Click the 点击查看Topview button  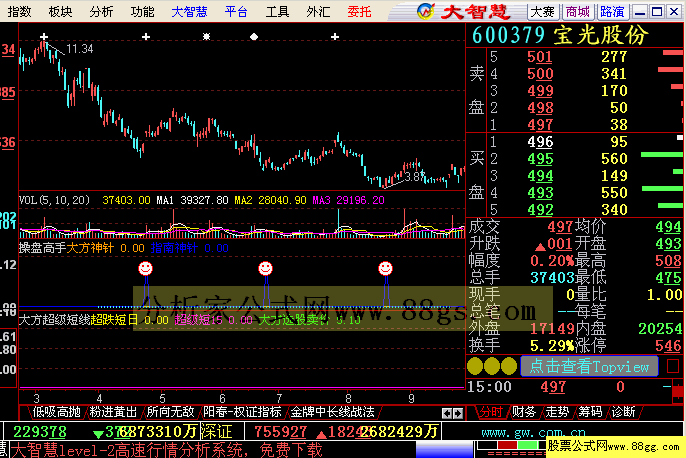click(589, 366)
